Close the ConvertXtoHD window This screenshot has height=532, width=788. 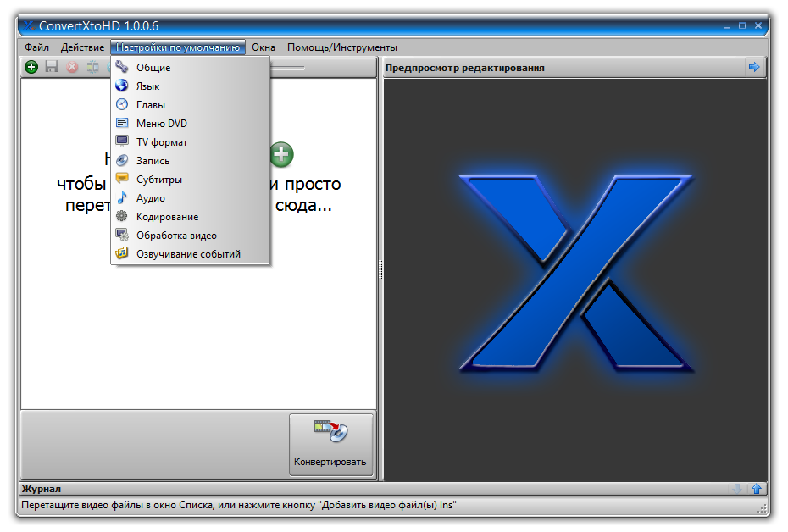point(758,25)
